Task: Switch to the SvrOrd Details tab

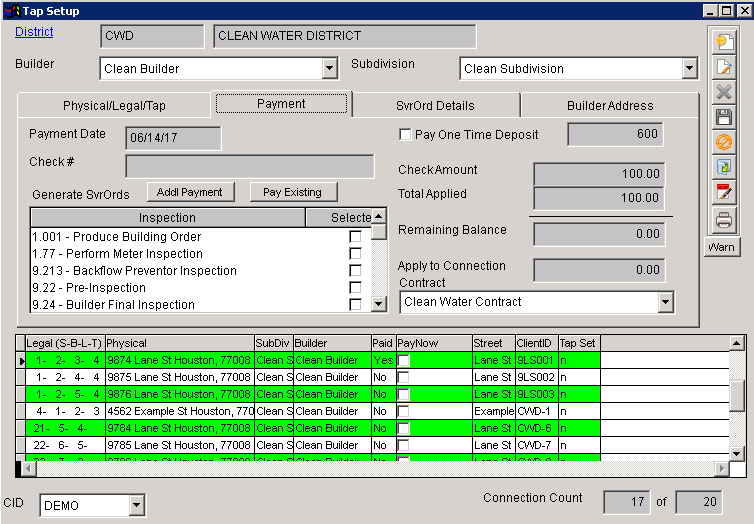Action: coord(435,105)
